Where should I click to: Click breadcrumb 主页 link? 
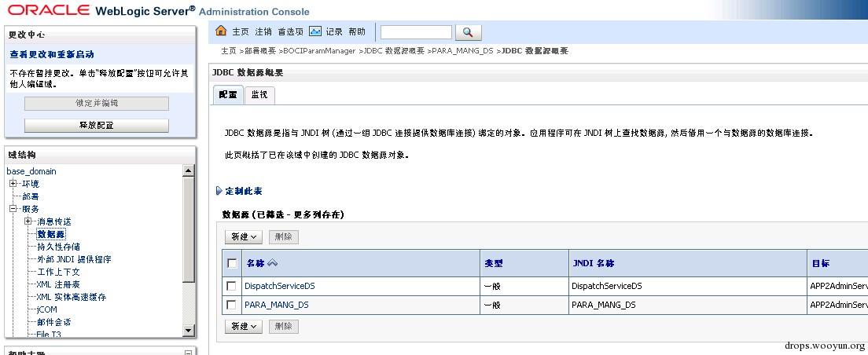(x=229, y=51)
